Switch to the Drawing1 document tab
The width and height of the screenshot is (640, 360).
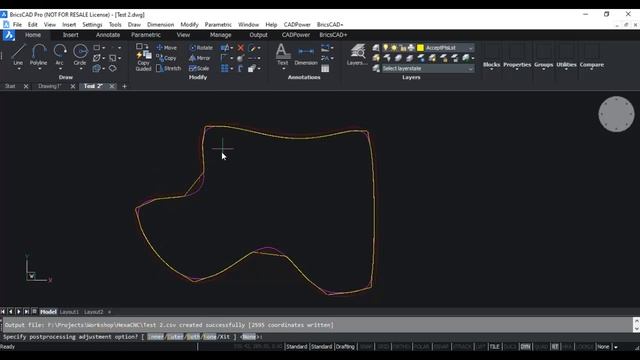tap(49, 86)
